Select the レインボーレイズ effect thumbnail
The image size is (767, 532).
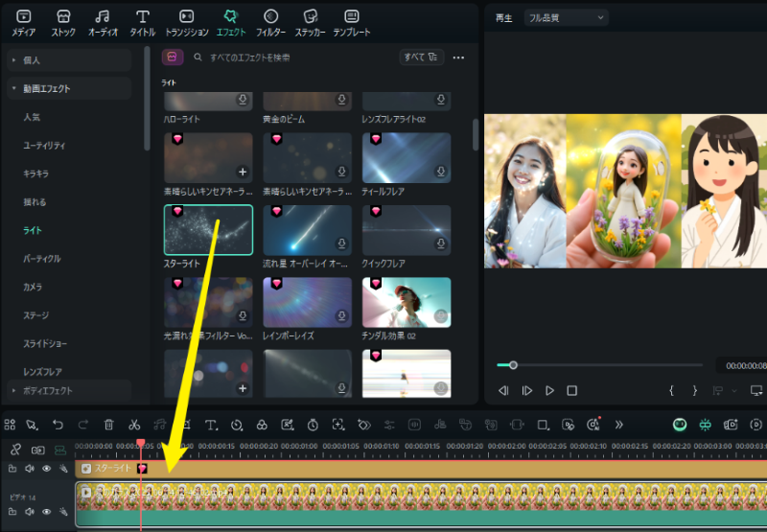307,302
